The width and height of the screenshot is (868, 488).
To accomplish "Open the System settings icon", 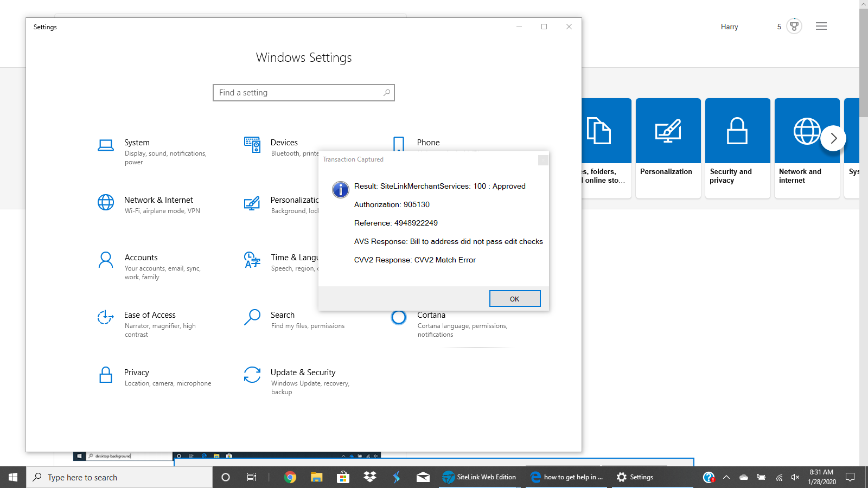I will (106, 145).
